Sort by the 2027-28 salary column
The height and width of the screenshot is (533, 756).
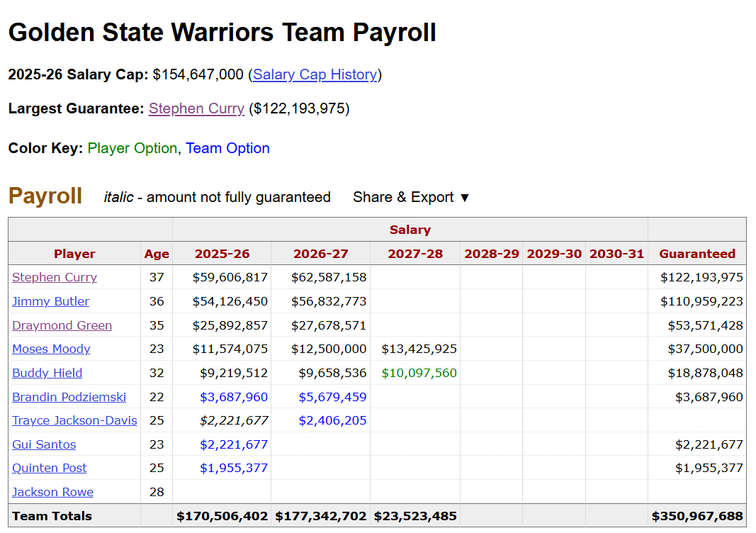(415, 254)
